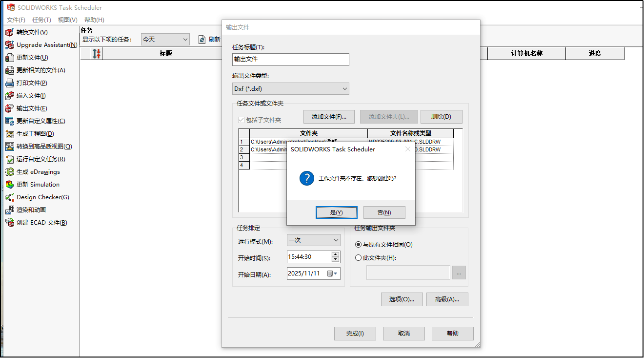644x358 pixels.
Task: Click the 删除(D) button
Action: coord(442,117)
